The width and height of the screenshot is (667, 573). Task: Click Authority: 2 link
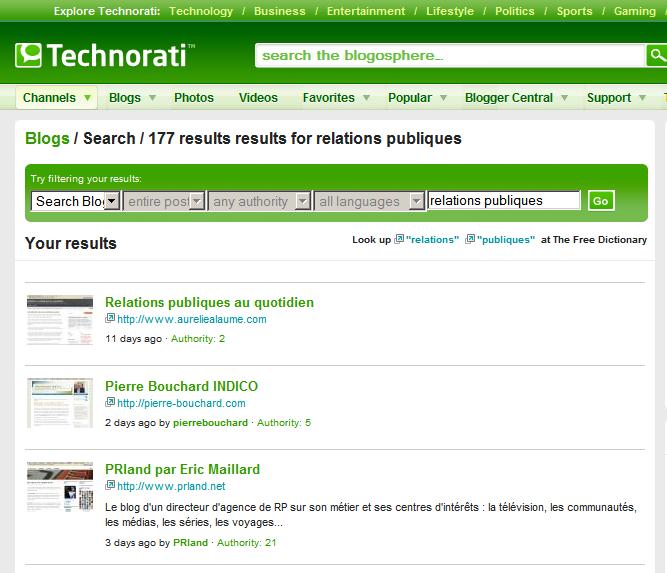tap(198, 339)
